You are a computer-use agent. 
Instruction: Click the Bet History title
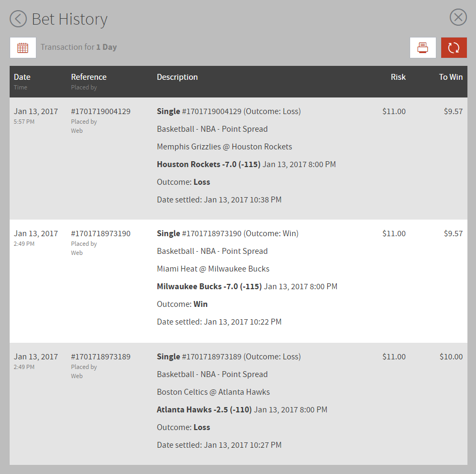(70, 19)
